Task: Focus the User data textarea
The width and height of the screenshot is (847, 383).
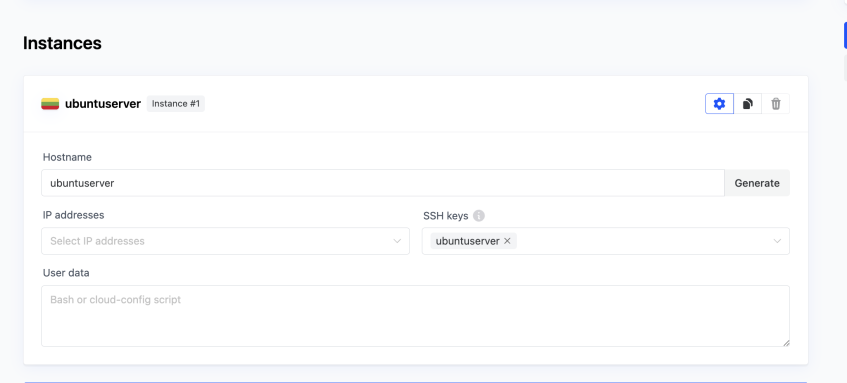Action: click(415, 316)
